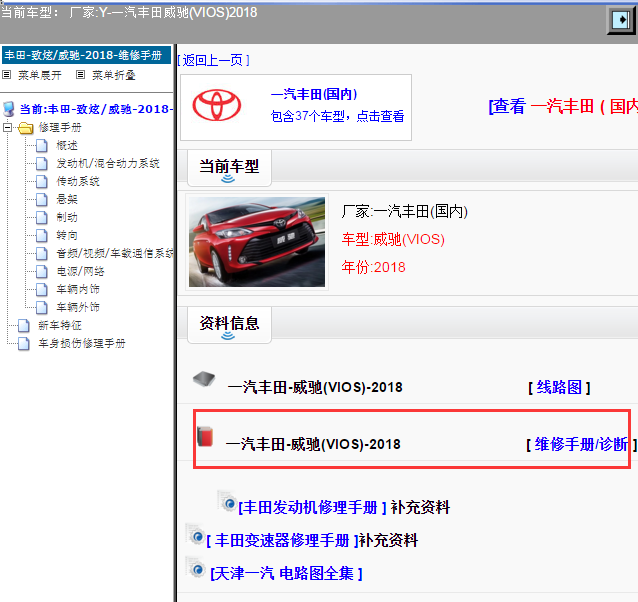Click the 菜单展开 text to expand all menus
Image resolution: width=638 pixels, height=602 pixels.
pyautogui.click(x=40, y=75)
